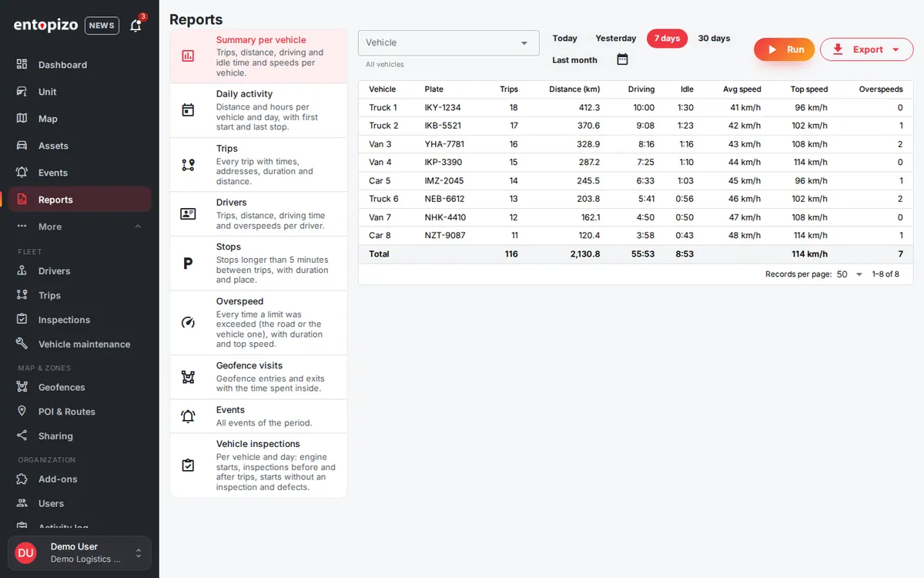The width and height of the screenshot is (924, 578).
Task: Click the Geofences icon in sidebar
Action: pos(22,387)
